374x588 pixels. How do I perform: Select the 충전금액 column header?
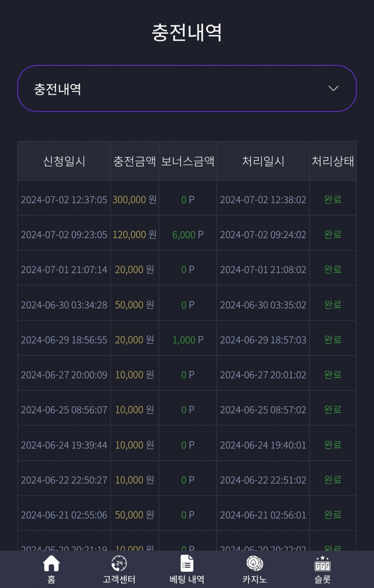tap(135, 161)
